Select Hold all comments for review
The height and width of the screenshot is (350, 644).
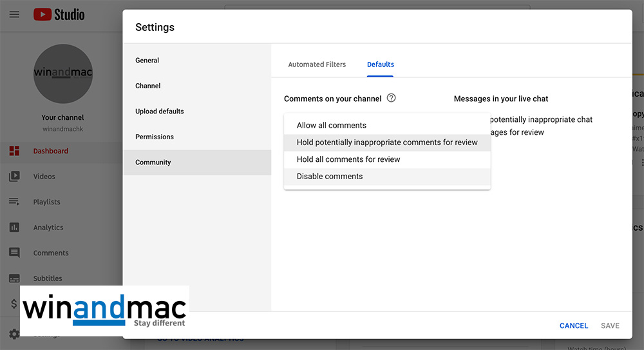[x=348, y=159]
